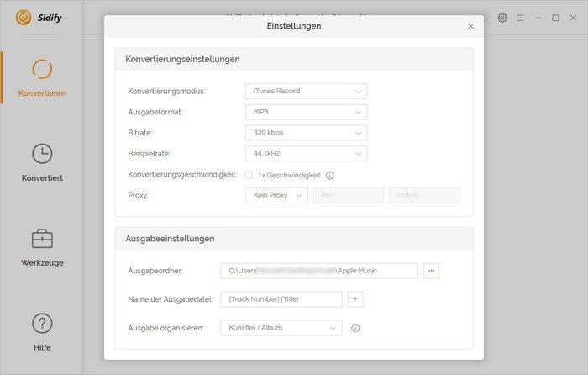Open the hamburger menu in title bar
This screenshot has height=375, width=588.
pos(520,18)
